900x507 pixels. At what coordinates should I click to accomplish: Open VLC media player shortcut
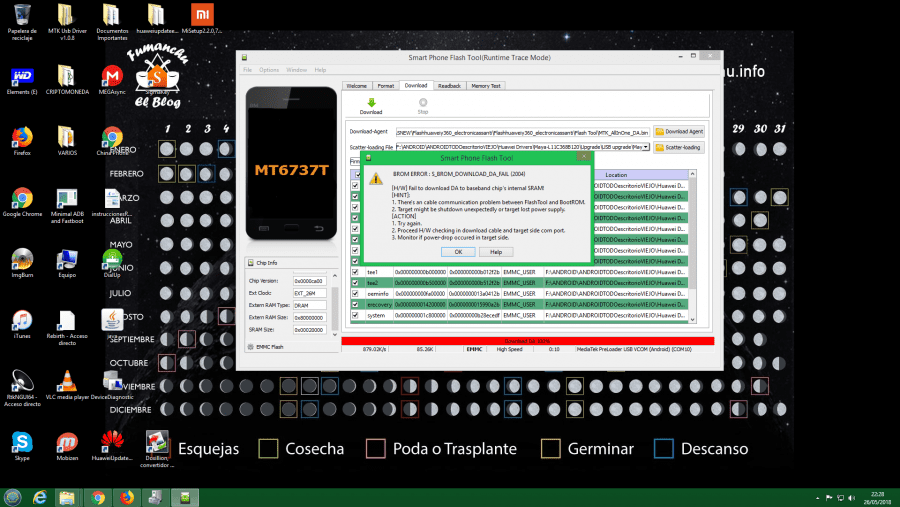click(x=67, y=385)
